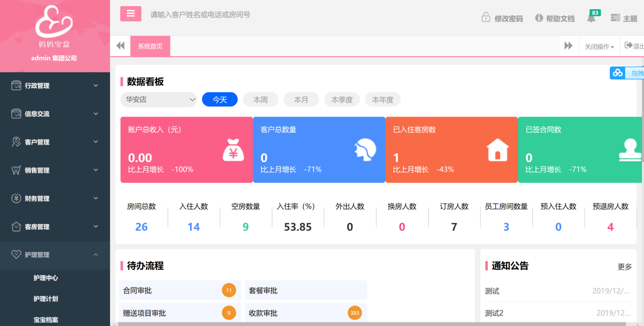The height and width of the screenshot is (326, 644).
Task: Select the 本周 time filter
Action: (260, 99)
